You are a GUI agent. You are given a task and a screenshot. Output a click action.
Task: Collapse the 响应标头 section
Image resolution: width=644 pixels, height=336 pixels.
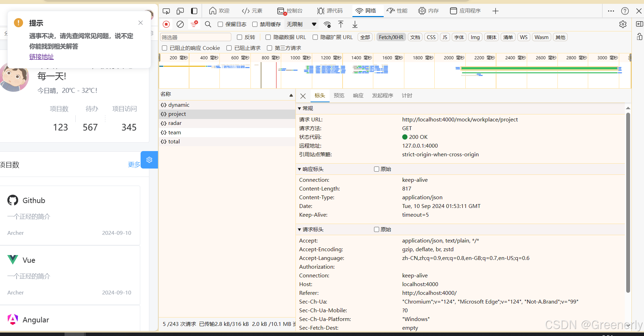[x=299, y=169]
